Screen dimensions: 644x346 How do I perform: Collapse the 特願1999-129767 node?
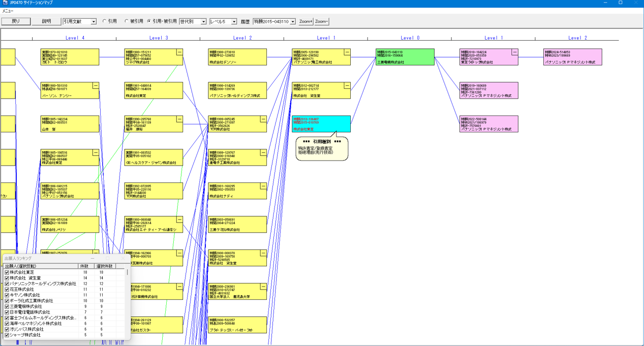[x=263, y=153]
